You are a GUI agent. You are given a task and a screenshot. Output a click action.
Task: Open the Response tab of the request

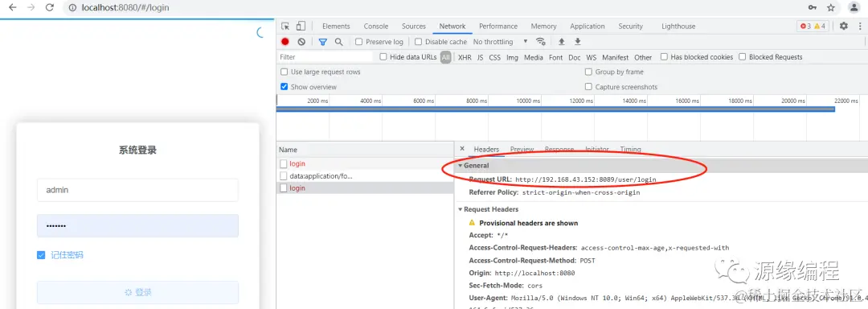[x=559, y=149]
